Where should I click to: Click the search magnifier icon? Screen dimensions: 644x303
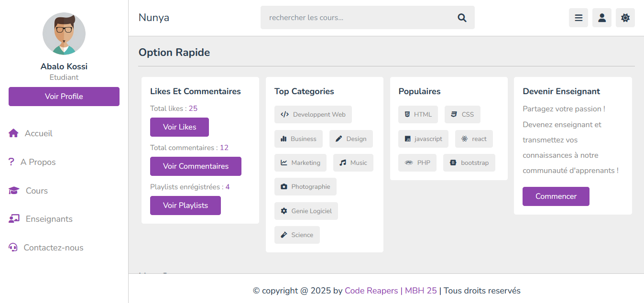[x=462, y=18]
